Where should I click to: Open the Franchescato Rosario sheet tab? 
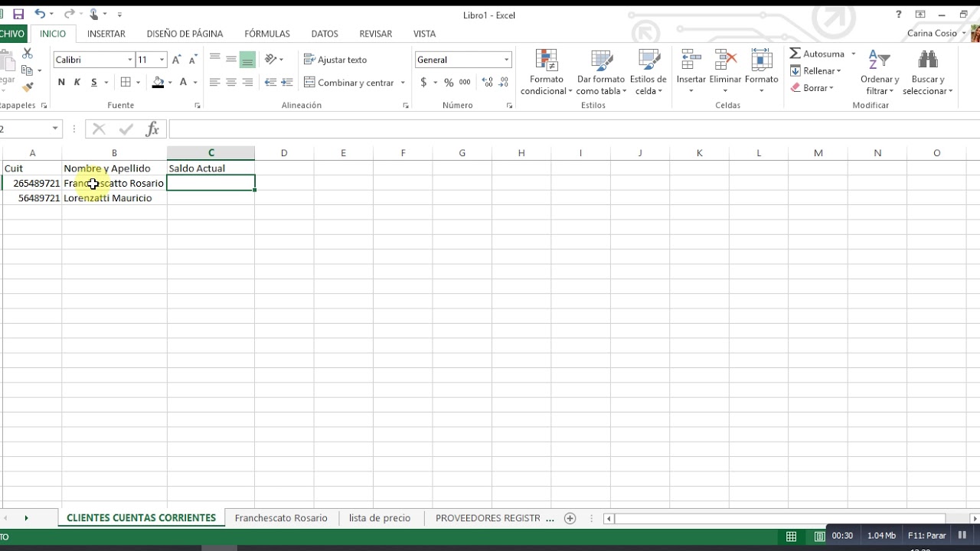(x=281, y=518)
